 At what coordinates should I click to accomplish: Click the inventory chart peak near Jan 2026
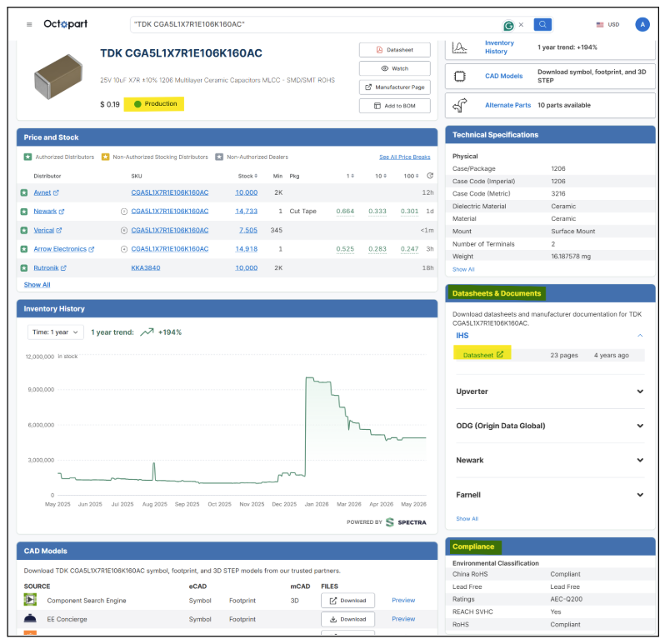click(310, 377)
